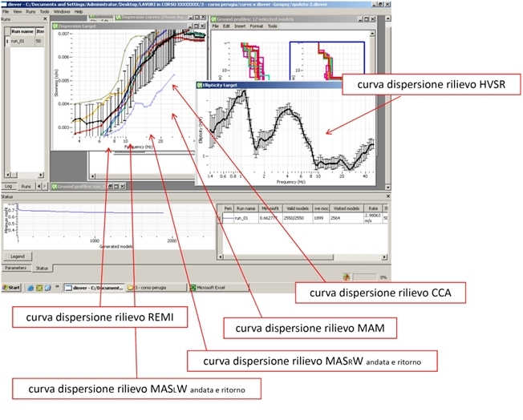Click the Legend button

[x=18, y=256]
